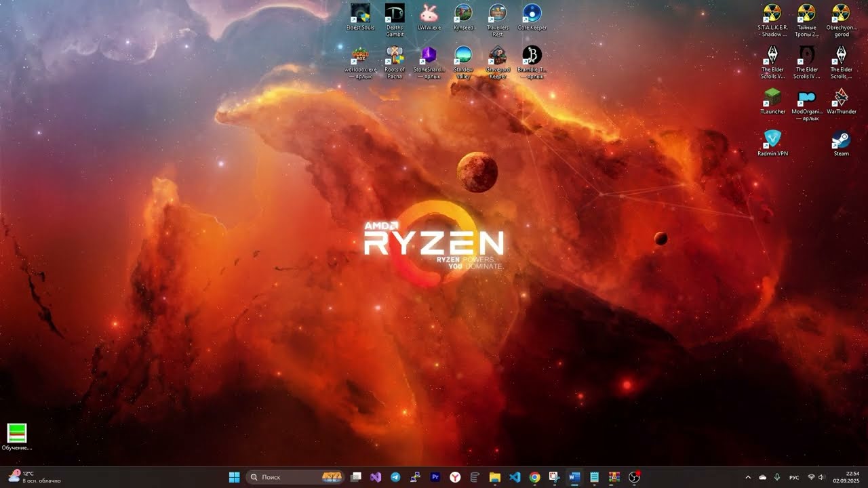Select the Bramble shortcut icon
868x488 pixels.
pos(532,62)
